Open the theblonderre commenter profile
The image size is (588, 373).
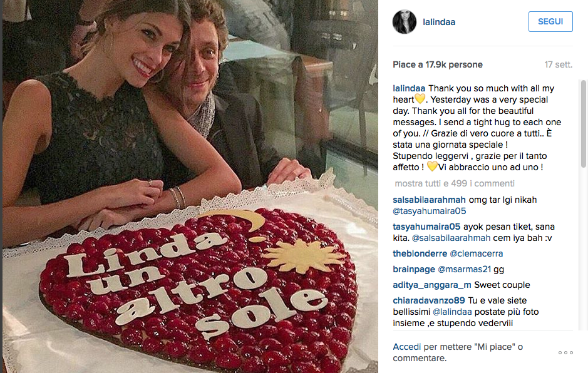coord(420,253)
